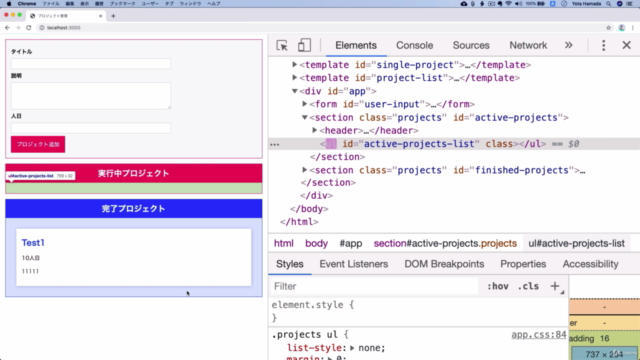Expand the header node
Image resolution: width=640 pixels, height=360 pixels.
[315, 131]
